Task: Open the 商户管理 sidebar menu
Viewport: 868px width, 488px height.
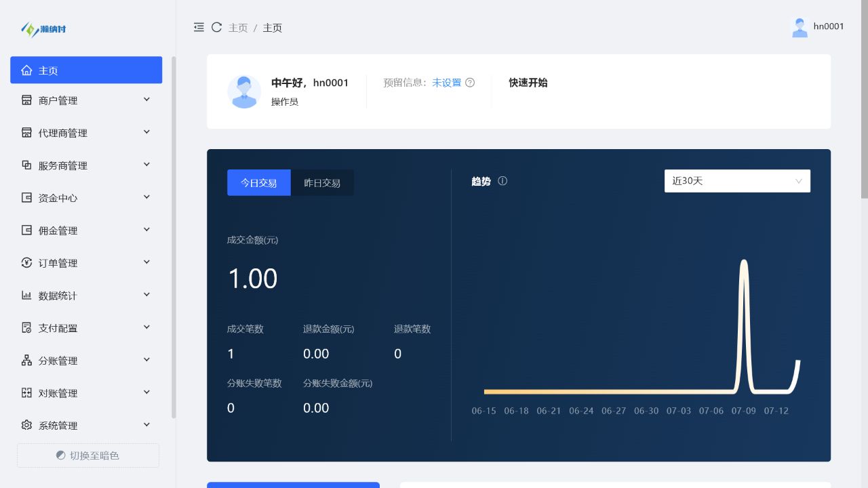Action: 86,100
